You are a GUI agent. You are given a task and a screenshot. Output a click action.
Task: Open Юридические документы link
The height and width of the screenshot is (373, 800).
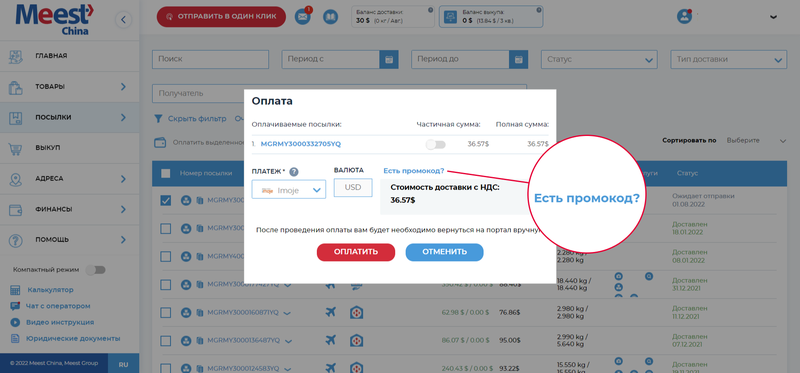tap(73, 338)
